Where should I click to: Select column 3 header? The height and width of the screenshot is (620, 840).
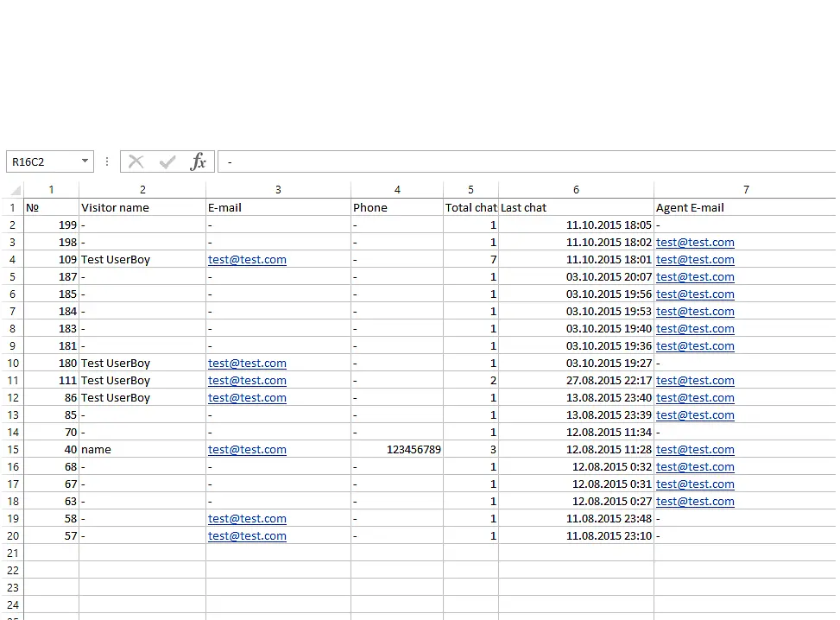[278, 190]
